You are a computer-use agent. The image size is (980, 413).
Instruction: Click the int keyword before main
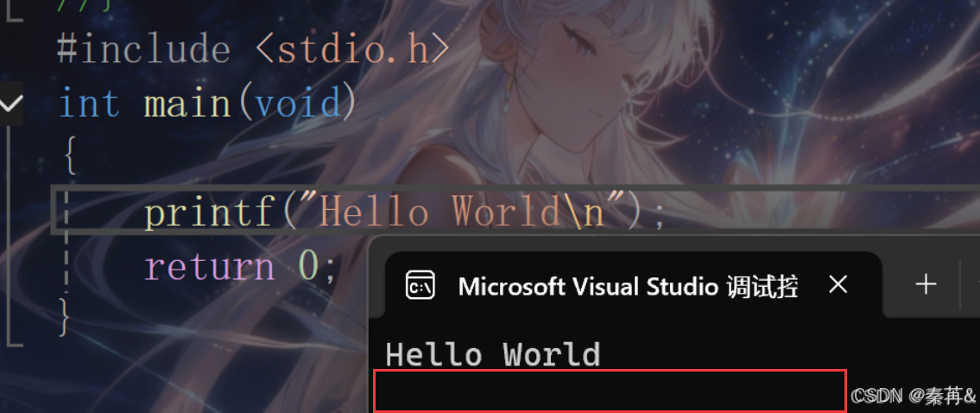point(89,104)
